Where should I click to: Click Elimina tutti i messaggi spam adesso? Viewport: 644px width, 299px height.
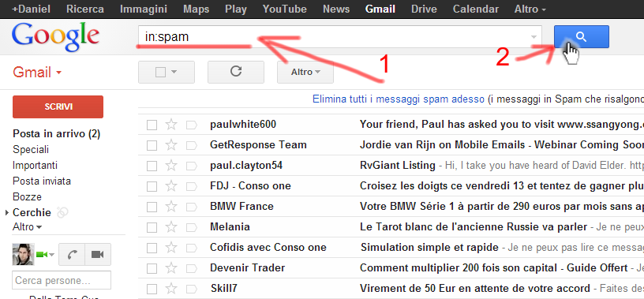point(398,99)
